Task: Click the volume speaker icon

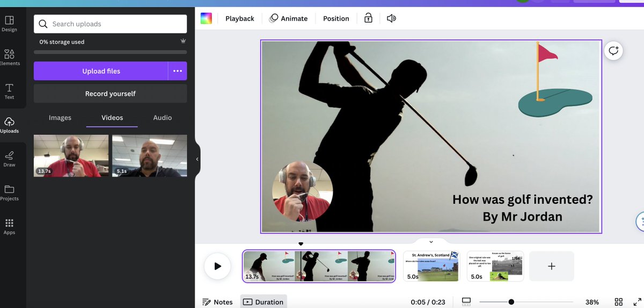Action: click(x=392, y=18)
